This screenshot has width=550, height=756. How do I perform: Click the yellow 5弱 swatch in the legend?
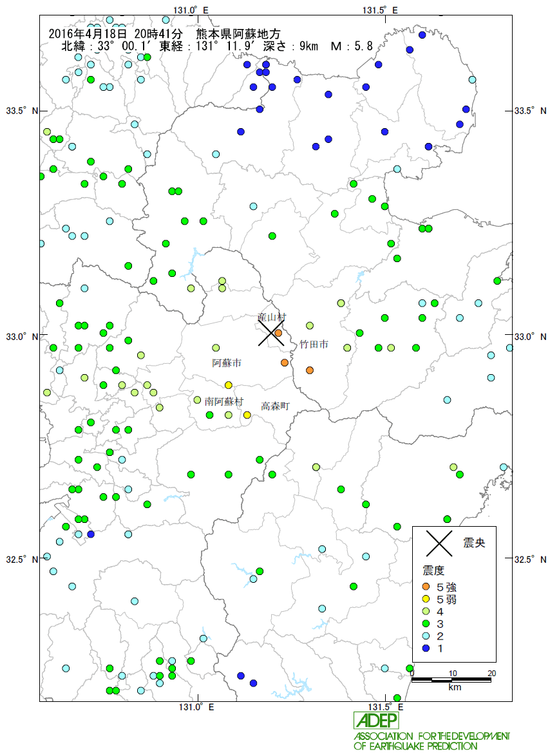click(x=426, y=600)
